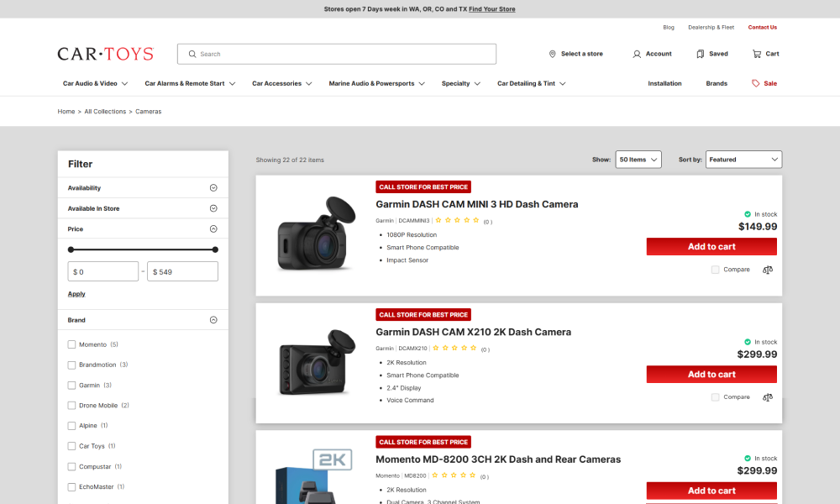Open the Car Accessories menu
The width and height of the screenshot is (840, 504).
pos(281,84)
